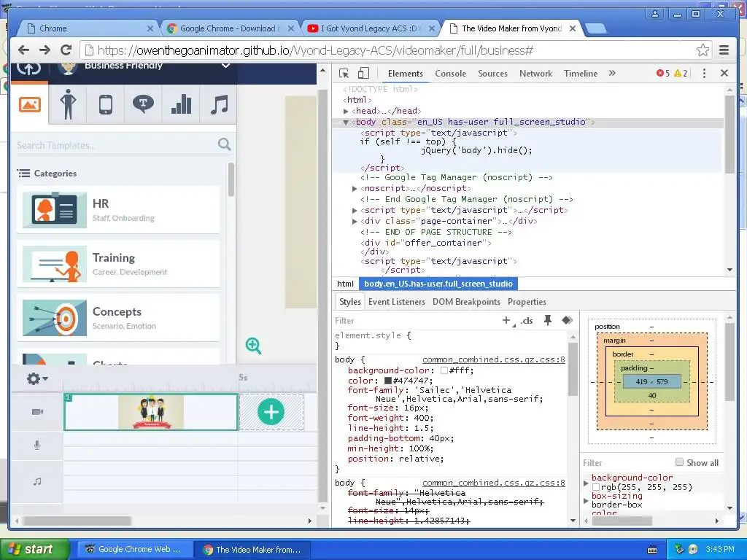The image size is (747, 560).
Task: Click the #474747 text color swatch
Action: [x=388, y=381]
